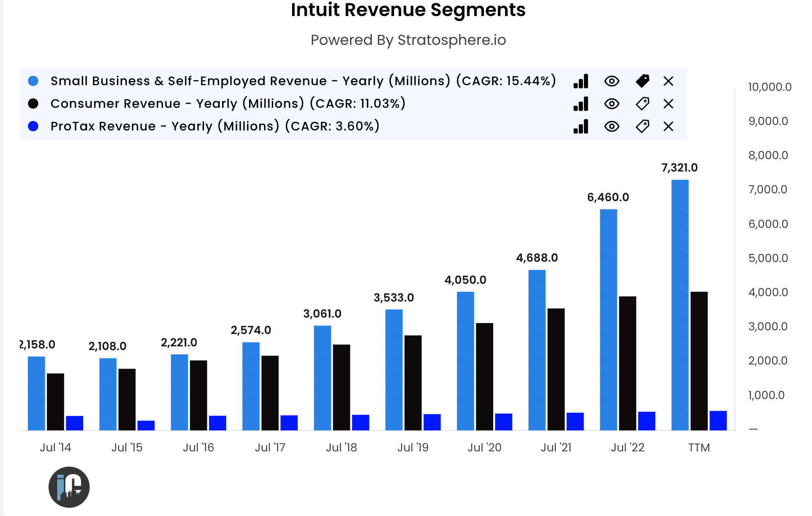812x516 pixels.
Task: Remove ProTax Revenue series with X icon
Action: tap(668, 126)
